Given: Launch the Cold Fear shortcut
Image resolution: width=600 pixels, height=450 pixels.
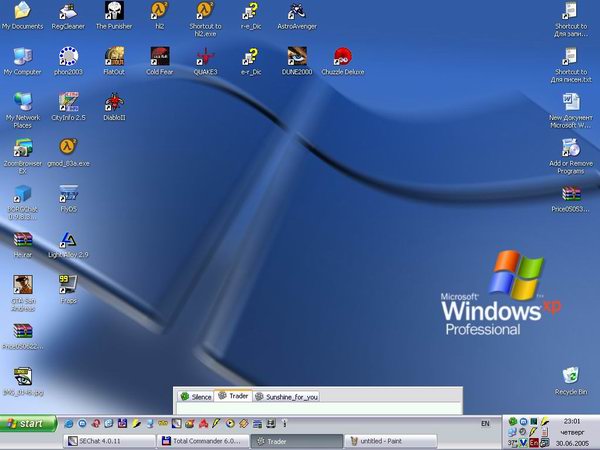Looking at the screenshot, I should coord(160,61).
